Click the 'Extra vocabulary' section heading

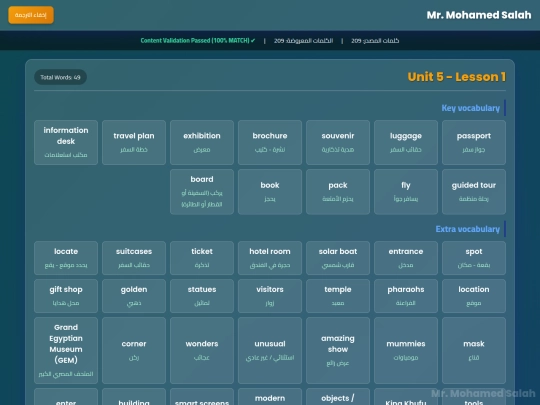point(468,229)
